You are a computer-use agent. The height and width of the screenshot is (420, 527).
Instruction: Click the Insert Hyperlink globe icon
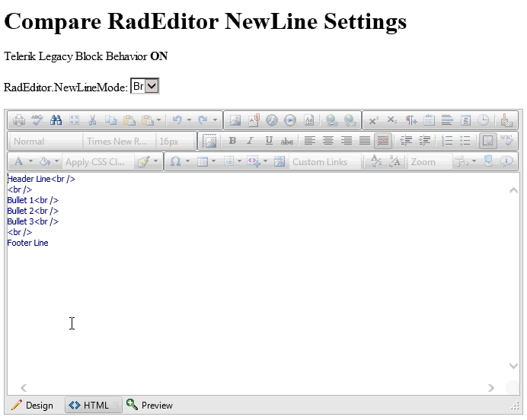coord(332,120)
